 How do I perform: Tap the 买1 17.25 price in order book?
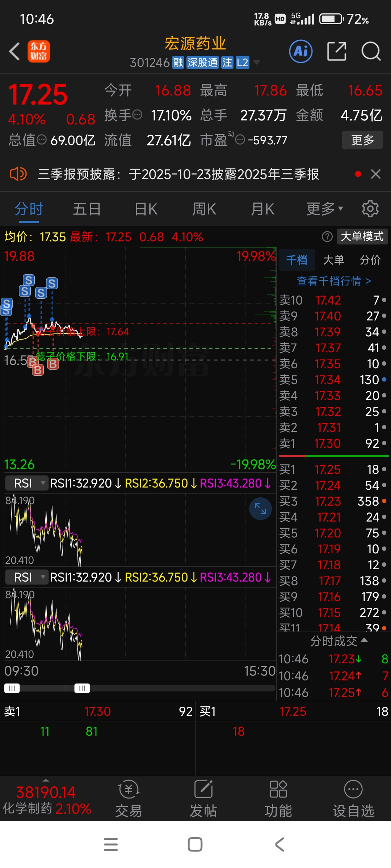pos(328,469)
